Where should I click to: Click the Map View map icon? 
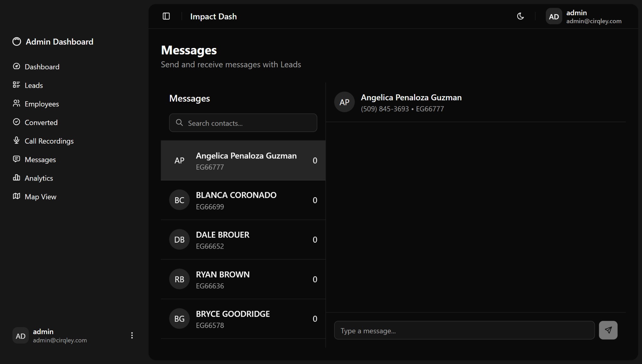pyautogui.click(x=16, y=196)
